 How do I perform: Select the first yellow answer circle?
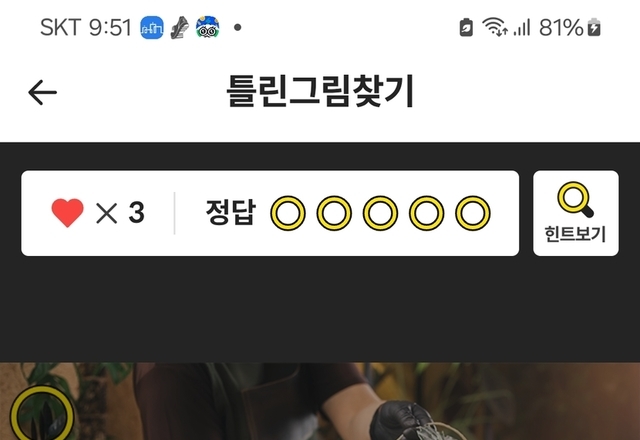[x=288, y=213]
